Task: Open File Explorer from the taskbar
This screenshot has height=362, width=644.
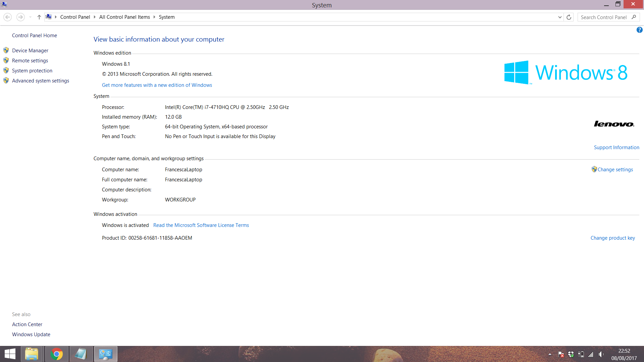Action: [x=32, y=354]
